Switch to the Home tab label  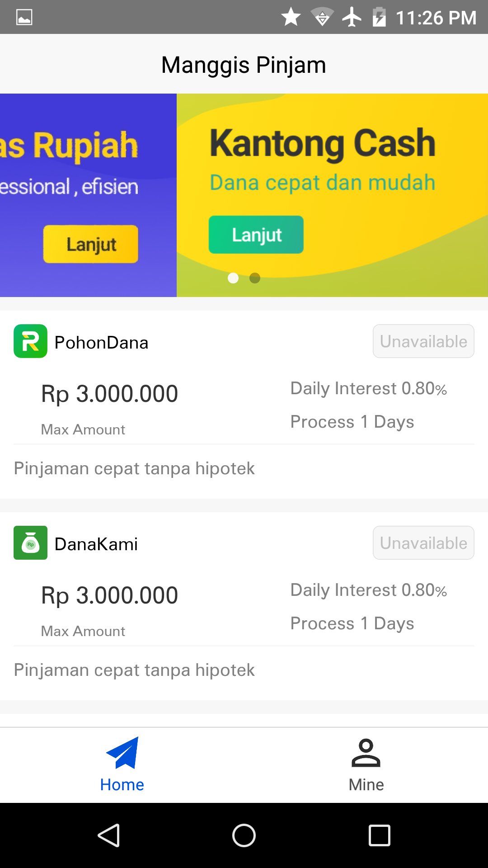tap(122, 785)
